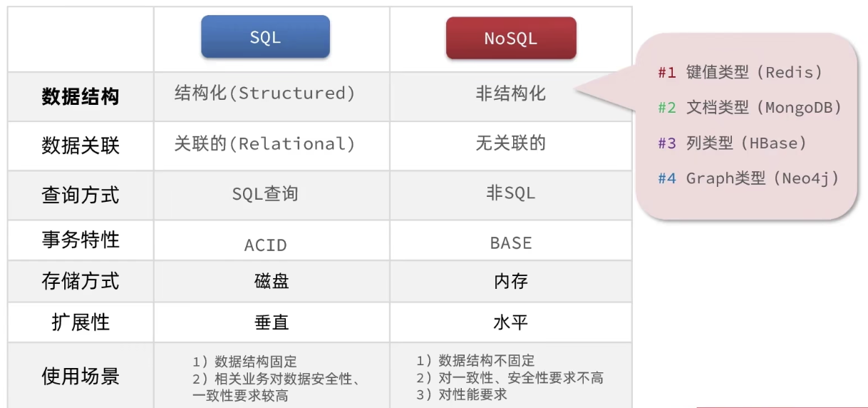Click the 事务特性 row label
868x408 pixels.
point(81,240)
